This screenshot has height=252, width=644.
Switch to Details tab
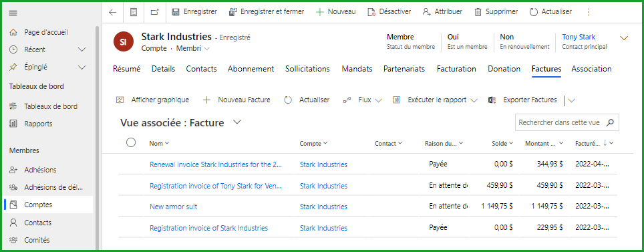pos(163,69)
